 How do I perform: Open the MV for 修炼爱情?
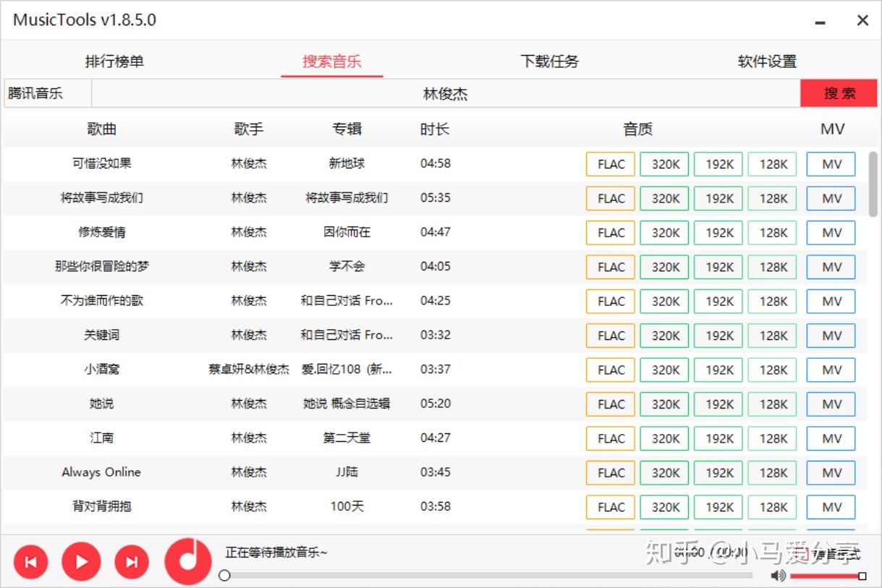pos(831,233)
